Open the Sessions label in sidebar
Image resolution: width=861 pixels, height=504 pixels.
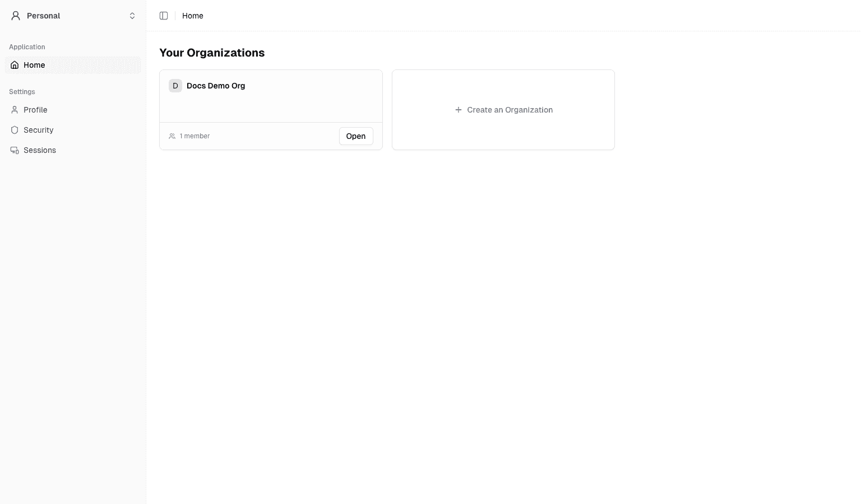click(x=40, y=150)
